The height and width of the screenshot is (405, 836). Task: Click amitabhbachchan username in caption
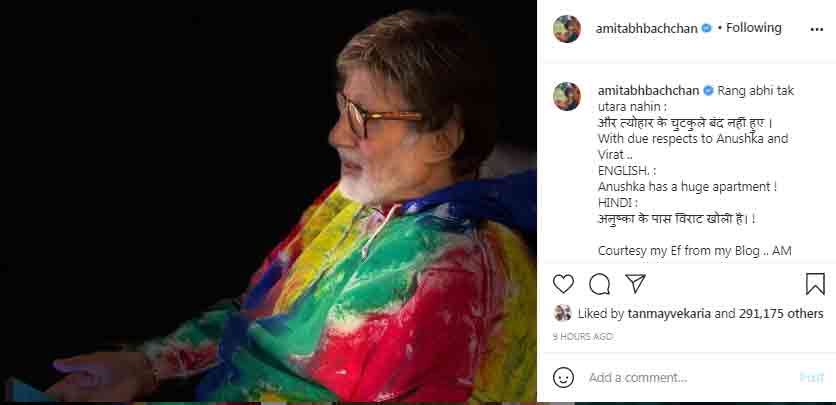click(648, 90)
